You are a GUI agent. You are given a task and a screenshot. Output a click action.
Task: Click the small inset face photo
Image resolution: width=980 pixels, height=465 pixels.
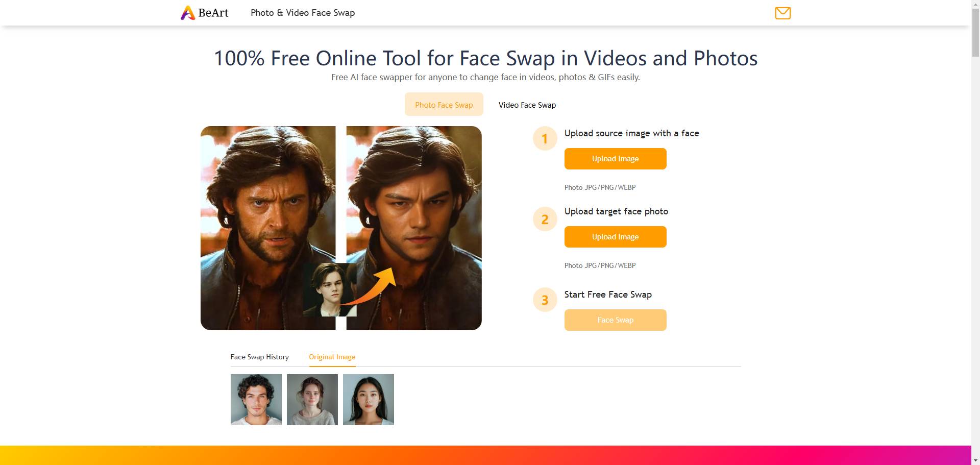(330, 290)
